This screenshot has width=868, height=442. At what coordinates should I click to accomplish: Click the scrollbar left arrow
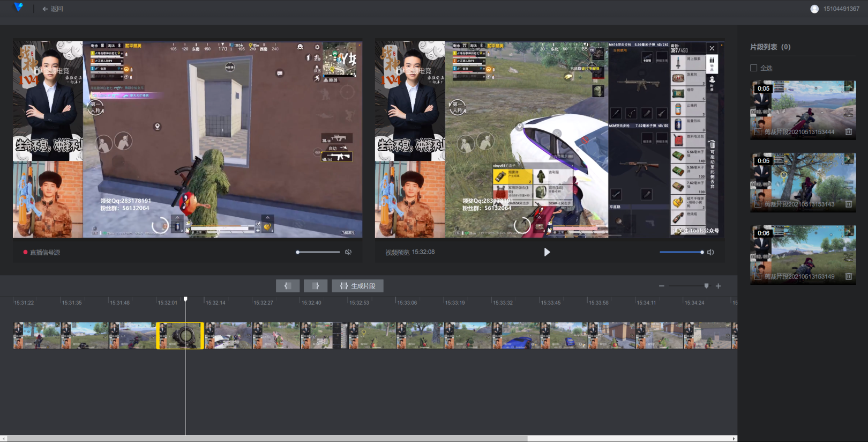tap(3, 438)
